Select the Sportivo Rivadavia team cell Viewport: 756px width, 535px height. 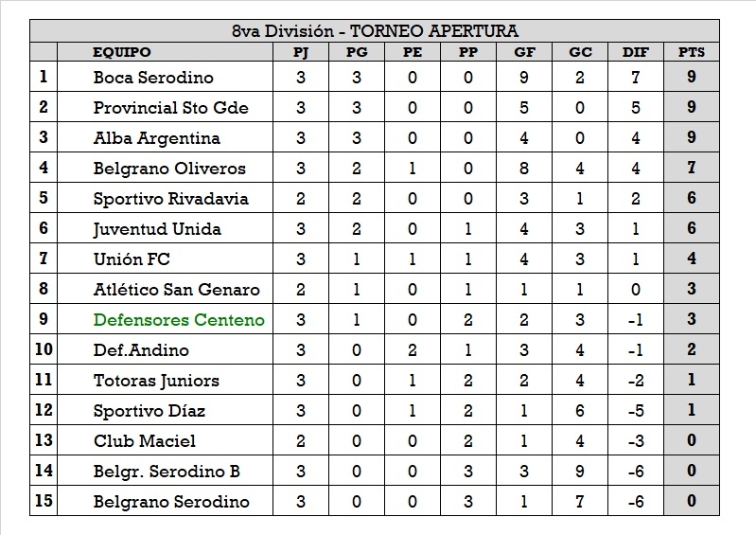tap(170, 199)
